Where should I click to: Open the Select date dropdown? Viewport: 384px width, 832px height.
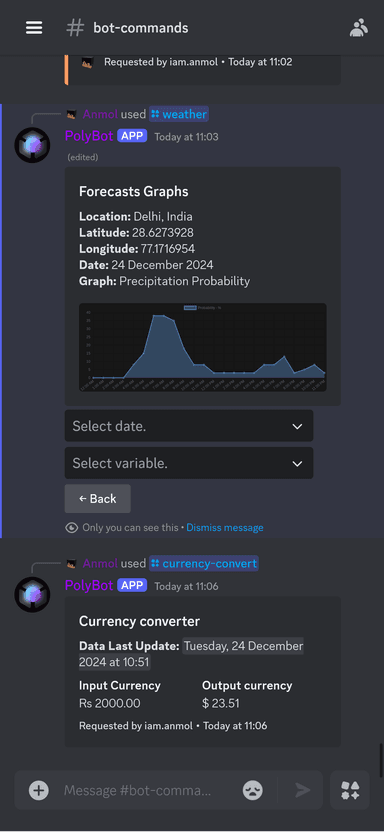[189, 426]
